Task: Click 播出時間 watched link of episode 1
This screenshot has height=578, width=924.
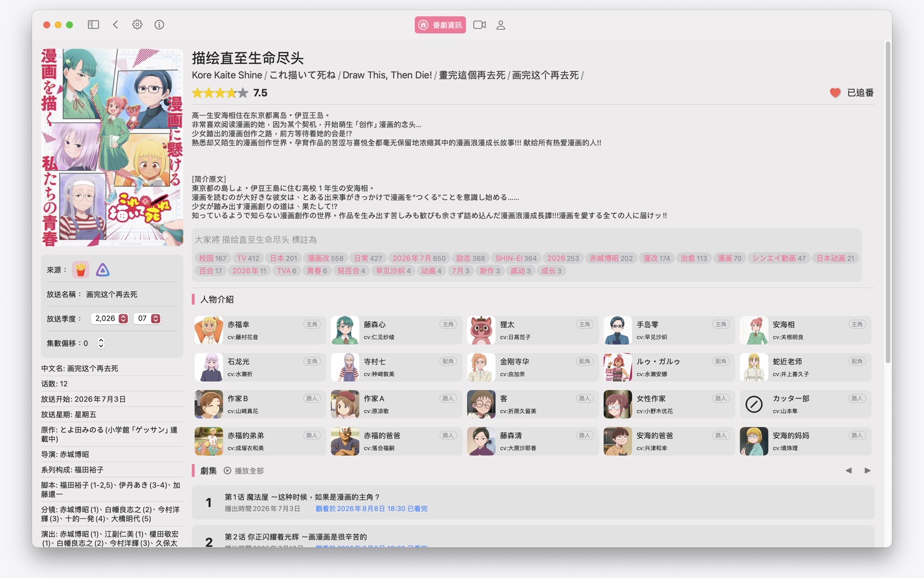Action: [371, 509]
